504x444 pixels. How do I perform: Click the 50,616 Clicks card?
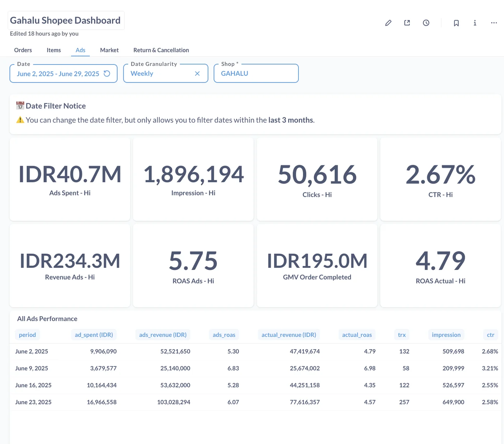pyautogui.click(x=317, y=179)
